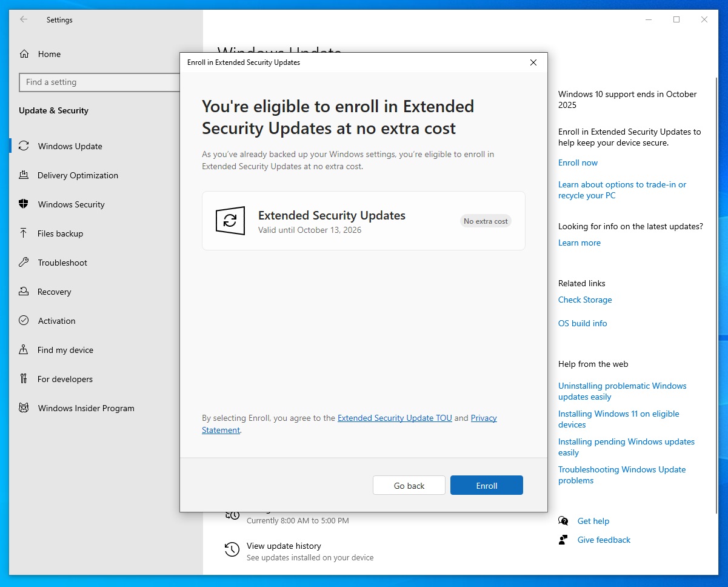
Task: Open the Extended Security Update TOU link
Action: coord(395,418)
